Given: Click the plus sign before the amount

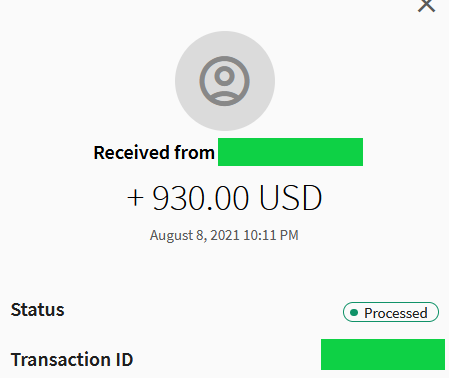Looking at the screenshot, I should (135, 198).
